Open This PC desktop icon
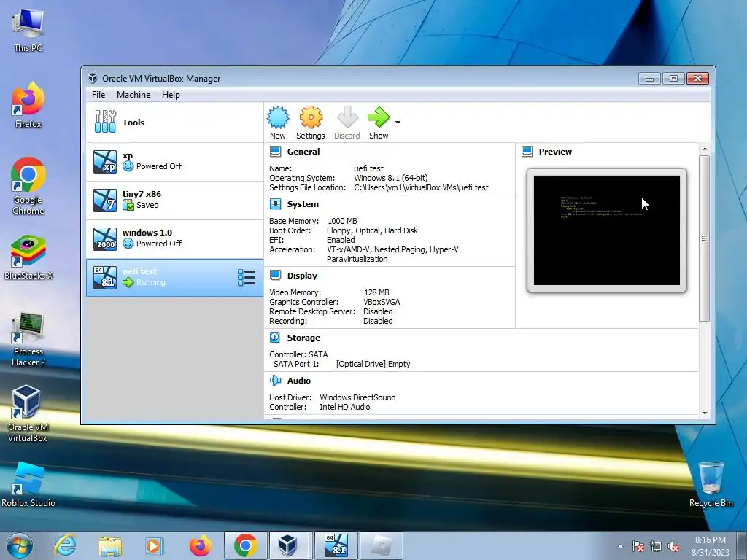This screenshot has width=747, height=560. (28, 31)
